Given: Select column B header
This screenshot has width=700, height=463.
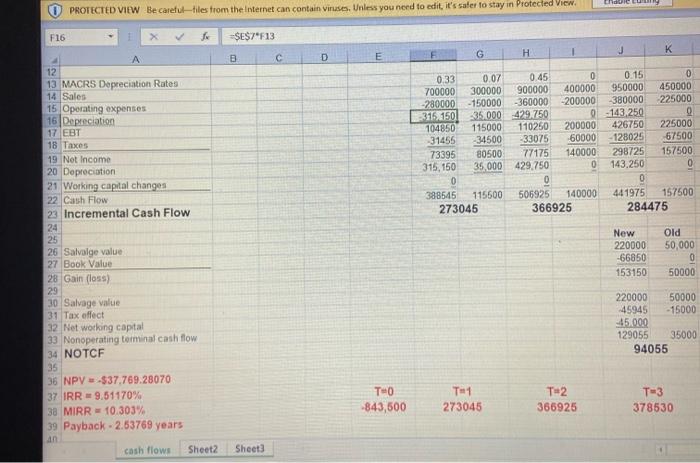Looking at the screenshot, I should tap(233, 58).
